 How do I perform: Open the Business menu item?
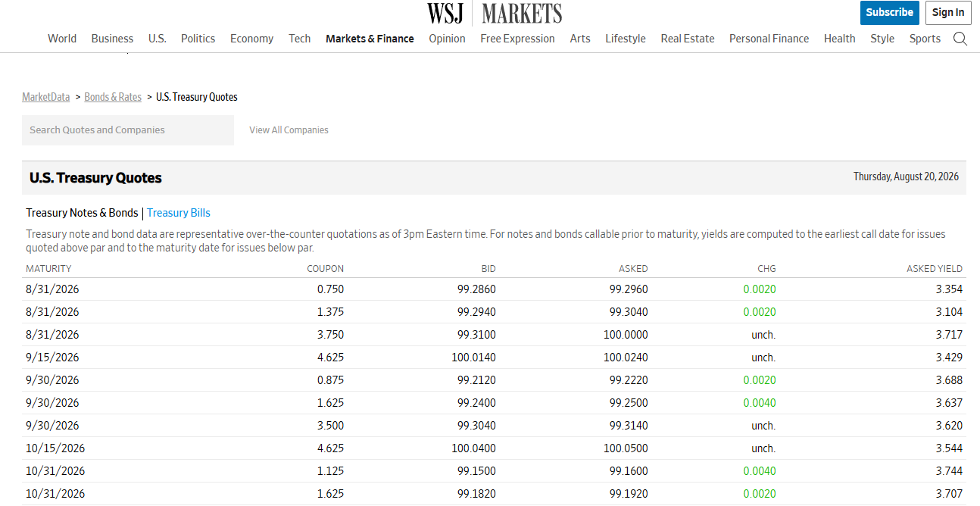click(x=112, y=39)
